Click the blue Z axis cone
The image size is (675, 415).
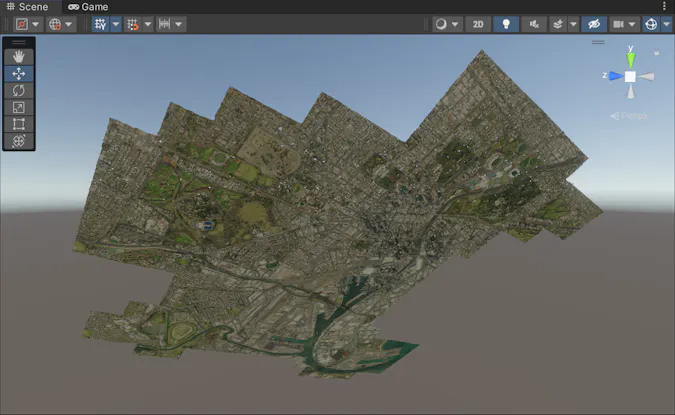tap(616, 76)
